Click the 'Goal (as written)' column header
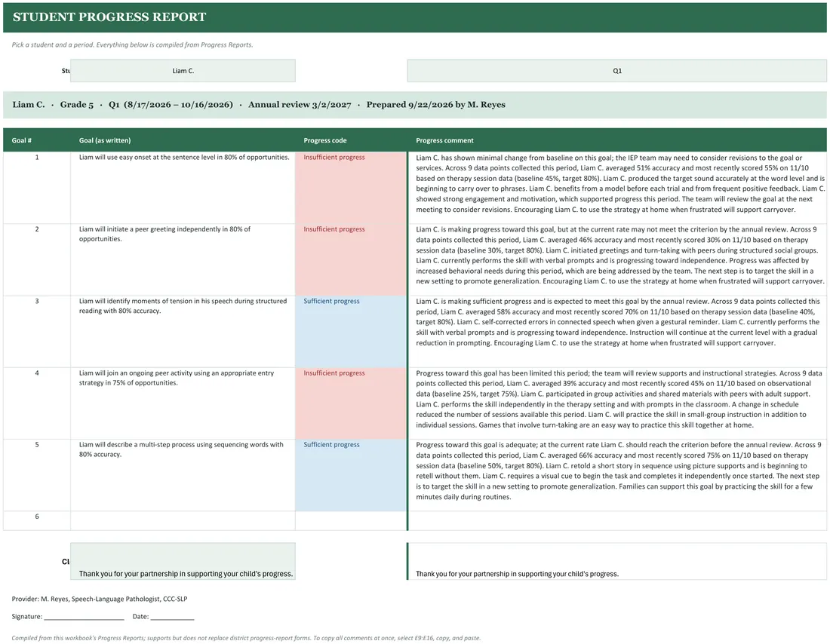 [x=105, y=140]
